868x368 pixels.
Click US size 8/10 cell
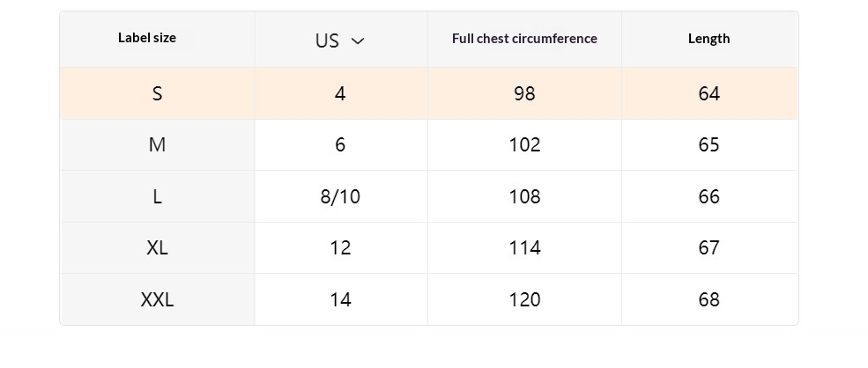pos(340,196)
